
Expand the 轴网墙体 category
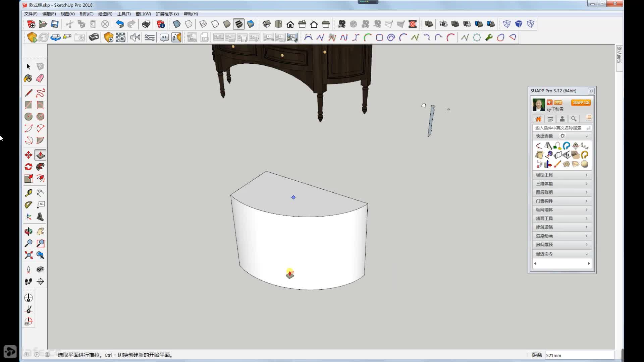click(x=562, y=210)
